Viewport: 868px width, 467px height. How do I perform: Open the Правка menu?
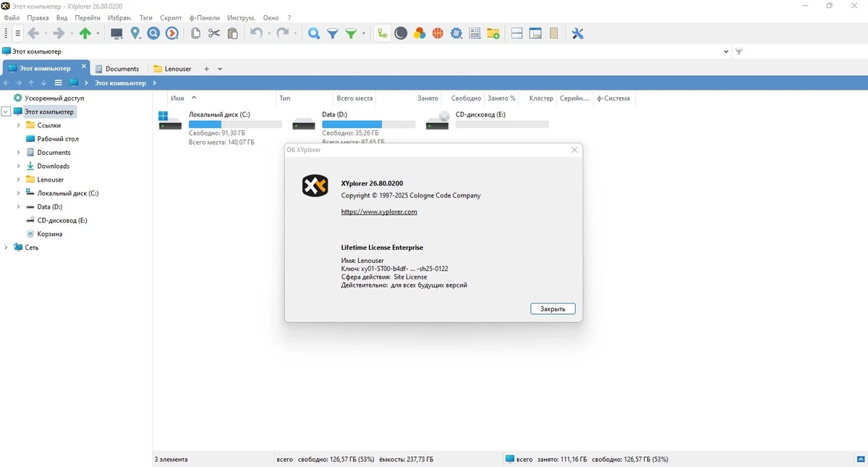coord(38,17)
